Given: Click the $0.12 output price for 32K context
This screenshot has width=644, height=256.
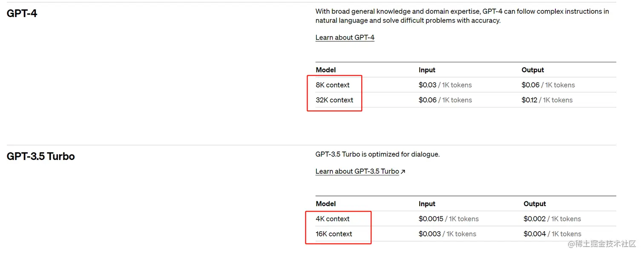Looking at the screenshot, I should pos(529,100).
